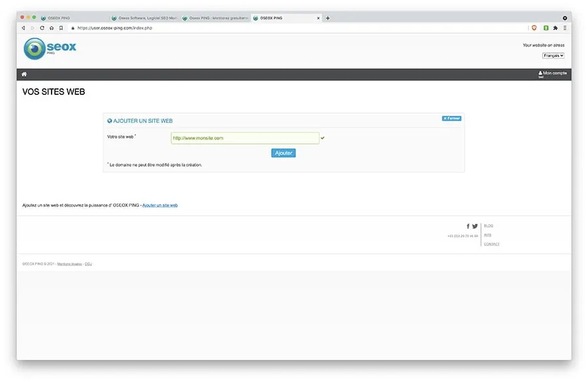588x382 pixels.
Task: Go forward in browser history
Action: click(33, 27)
